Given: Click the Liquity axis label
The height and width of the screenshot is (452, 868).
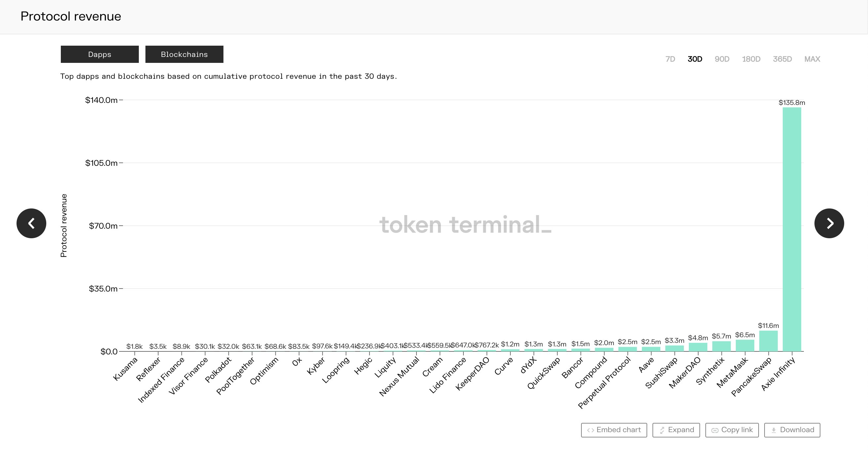Looking at the screenshot, I should click(x=385, y=368).
